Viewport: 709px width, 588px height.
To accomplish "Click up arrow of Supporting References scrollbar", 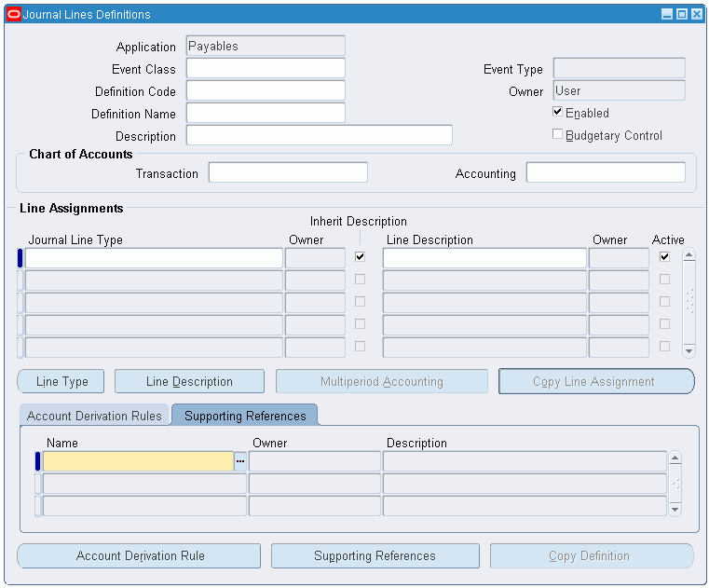I will click(x=675, y=458).
